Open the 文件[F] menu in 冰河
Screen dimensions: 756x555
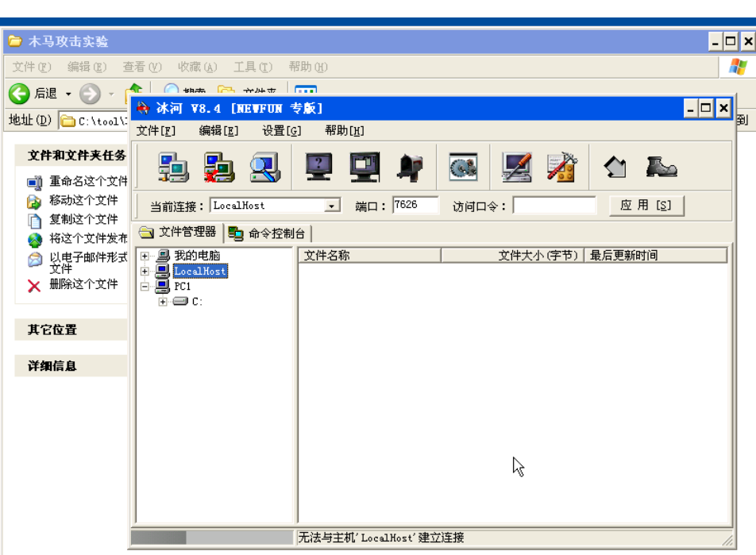(x=156, y=131)
